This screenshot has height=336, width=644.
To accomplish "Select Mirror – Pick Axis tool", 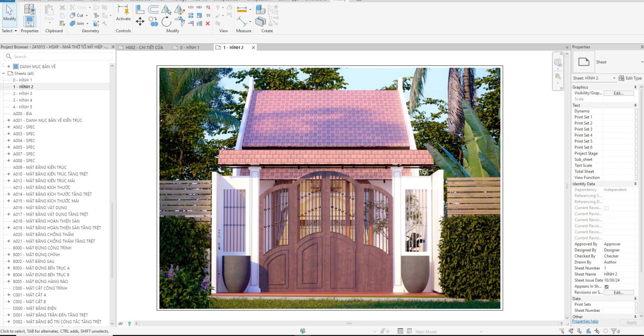I will [x=166, y=10].
